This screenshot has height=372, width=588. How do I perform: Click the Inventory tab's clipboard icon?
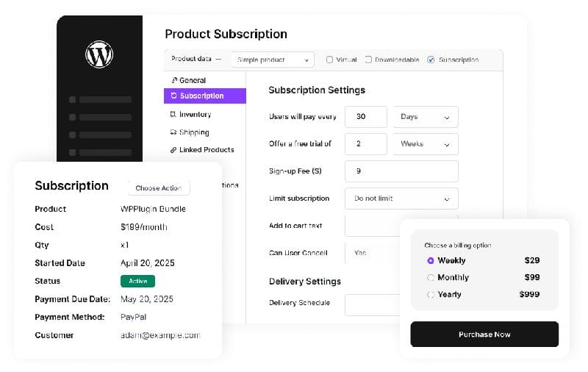click(173, 114)
